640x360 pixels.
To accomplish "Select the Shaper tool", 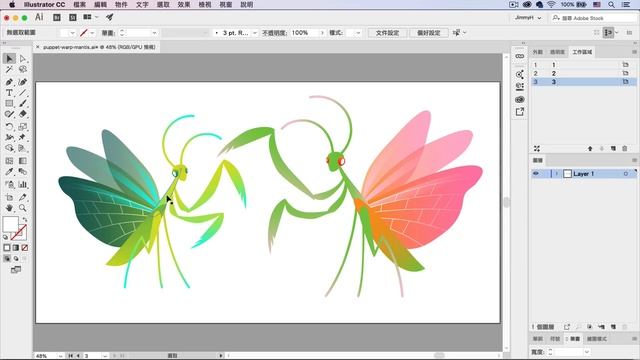I will (9, 114).
